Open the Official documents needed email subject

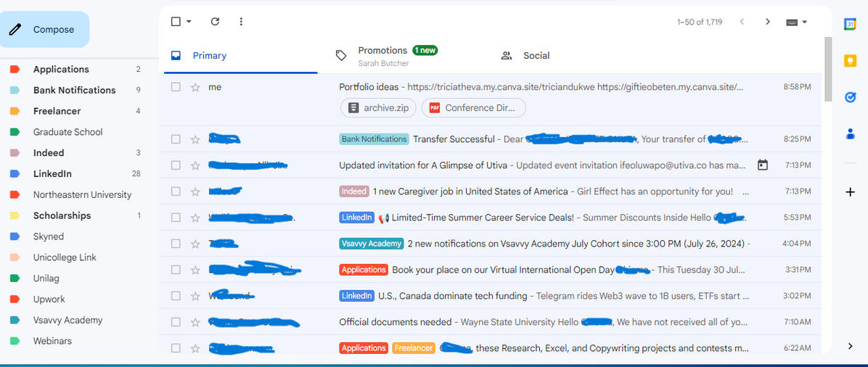[396, 321]
